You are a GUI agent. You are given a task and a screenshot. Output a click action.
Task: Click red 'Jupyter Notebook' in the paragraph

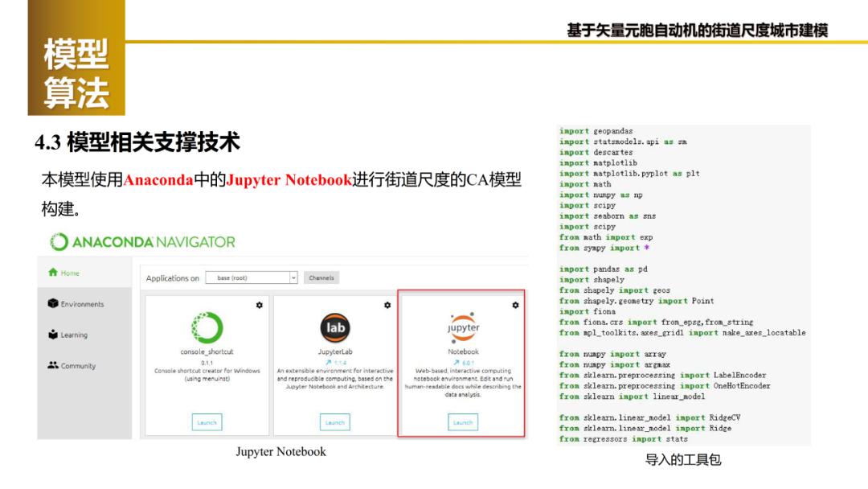coord(289,180)
